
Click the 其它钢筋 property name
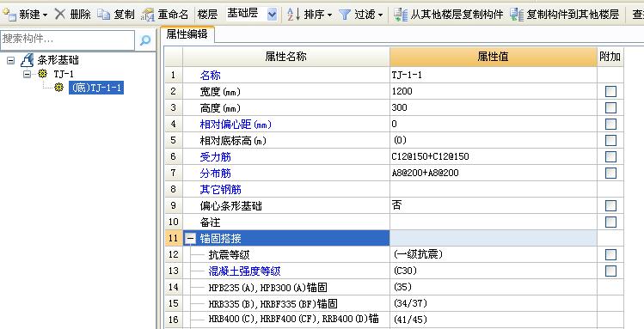221,190
